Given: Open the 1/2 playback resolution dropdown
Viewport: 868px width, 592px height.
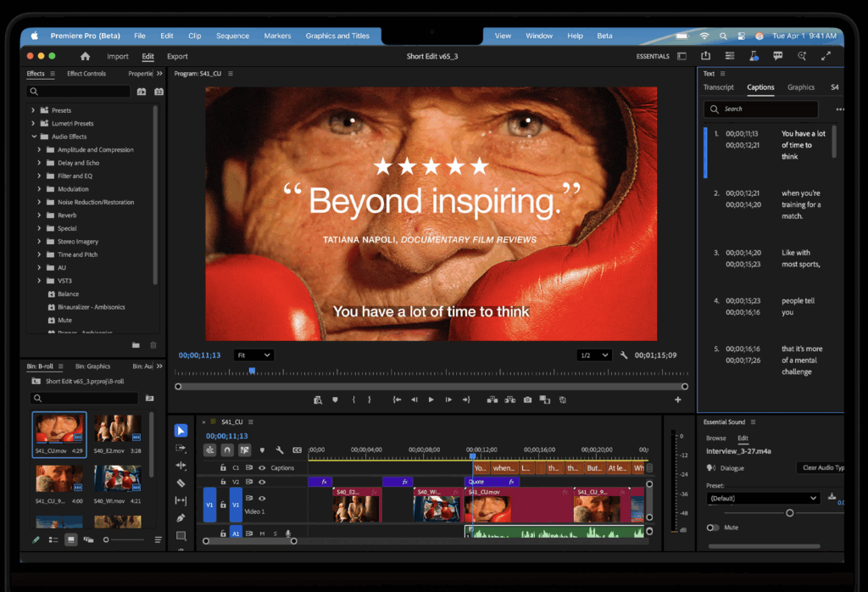Looking at the screenshot, I should [593, 355].
